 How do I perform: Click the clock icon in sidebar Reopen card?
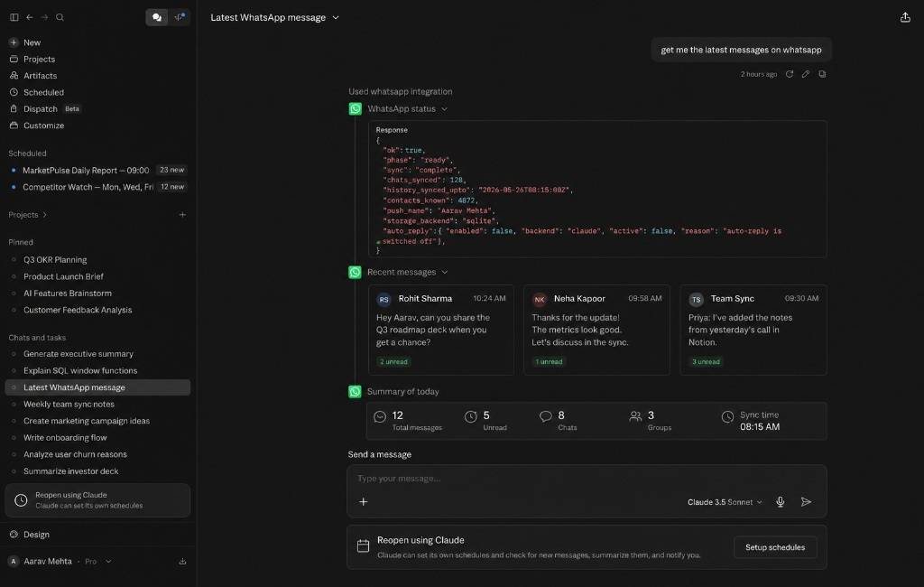21,500
